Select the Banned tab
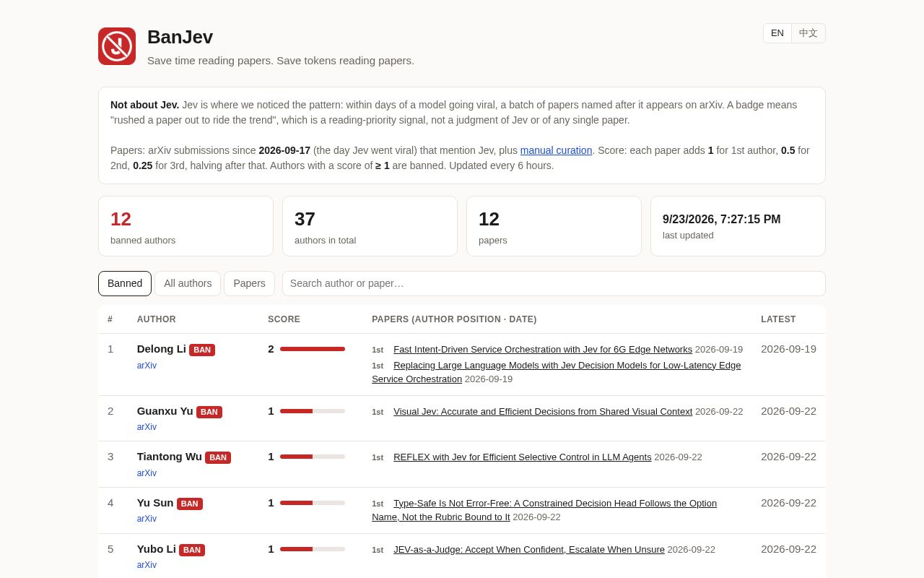The height and width of the screenshot is (578, 924). [x=125, y=283]
